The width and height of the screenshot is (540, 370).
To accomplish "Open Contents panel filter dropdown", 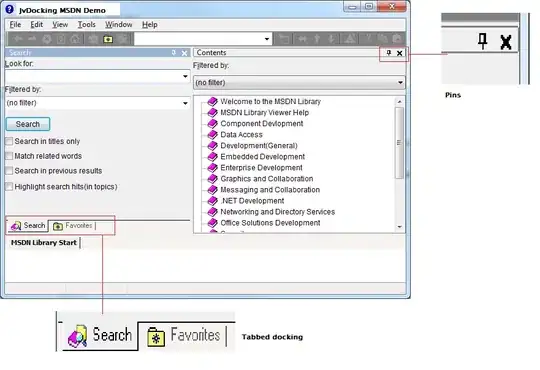I will pyautogui.click(x=400, y=83).
